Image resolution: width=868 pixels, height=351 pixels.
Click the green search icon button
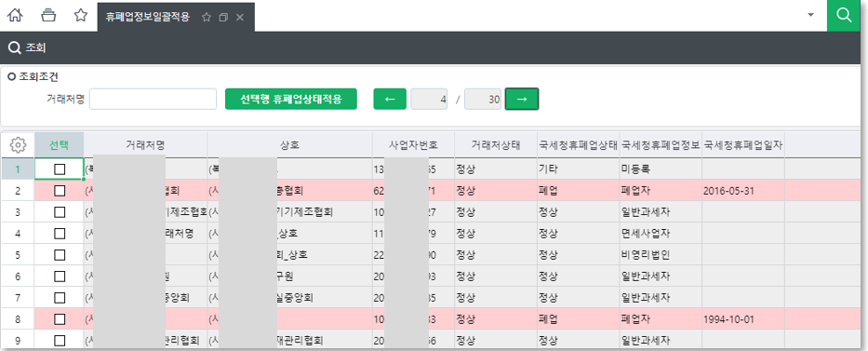(844, 16)
